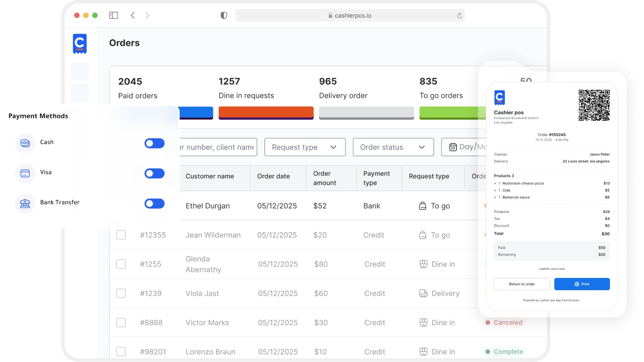644x362 pixels.
Task: Click the Cashier pos logo on the receipt
Action: [499, 98]
